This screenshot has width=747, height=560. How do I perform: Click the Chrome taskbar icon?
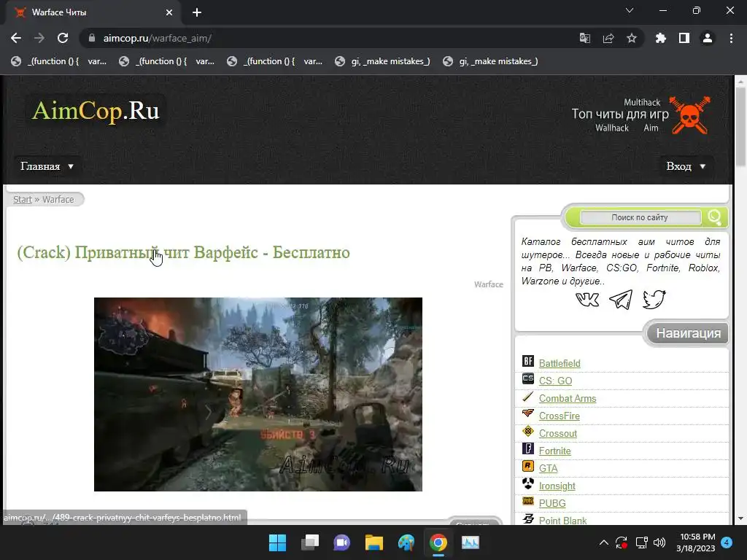pos(438,542)
